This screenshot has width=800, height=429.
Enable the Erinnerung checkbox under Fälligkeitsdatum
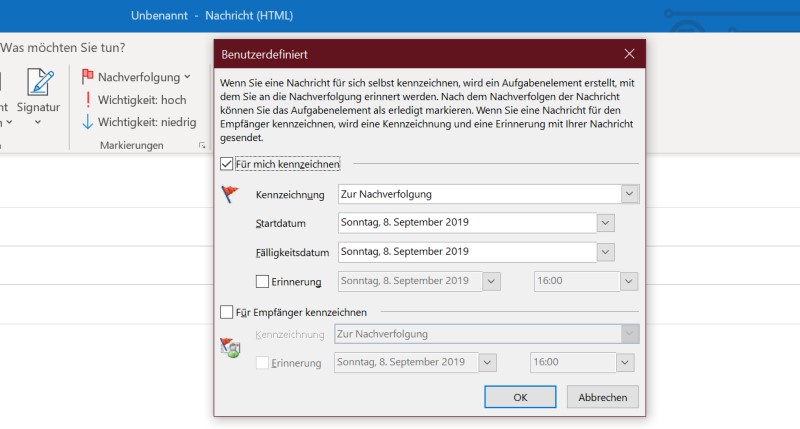pos(262,281)
